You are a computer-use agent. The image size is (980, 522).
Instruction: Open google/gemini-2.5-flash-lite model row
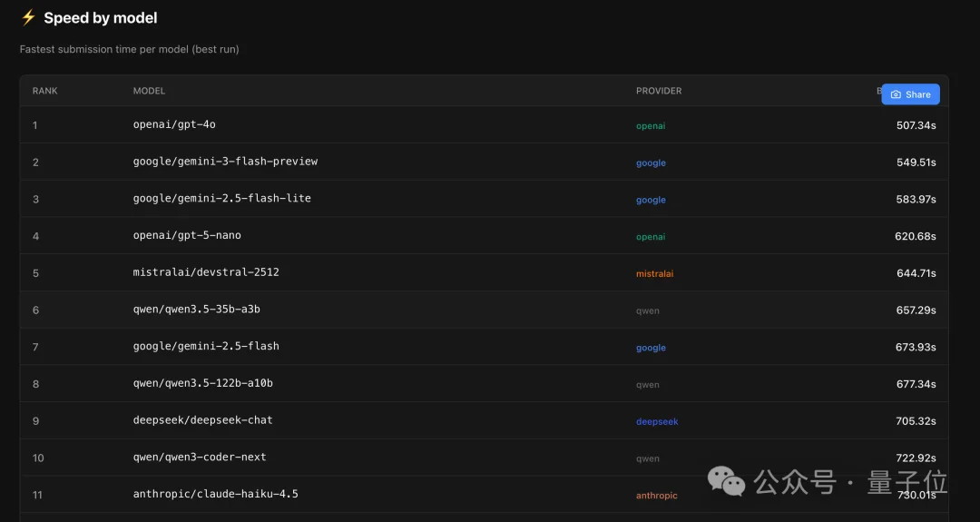(221, 199)
